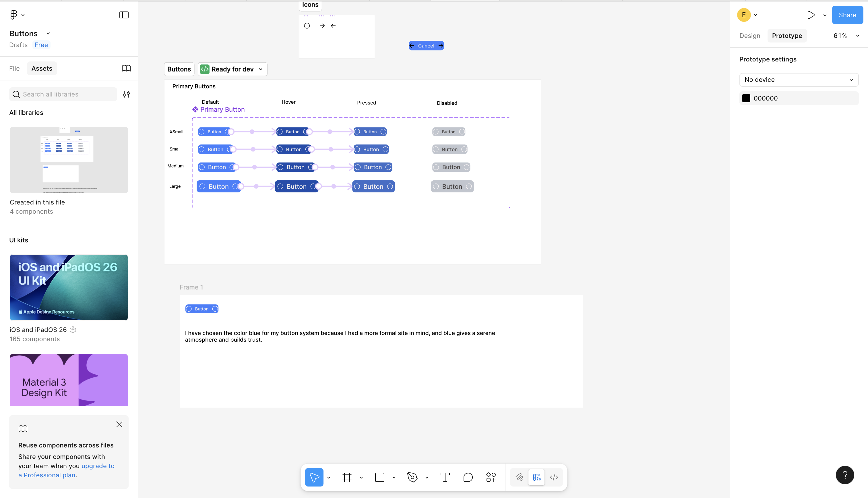Click the Share button

[x=847, y=15]
